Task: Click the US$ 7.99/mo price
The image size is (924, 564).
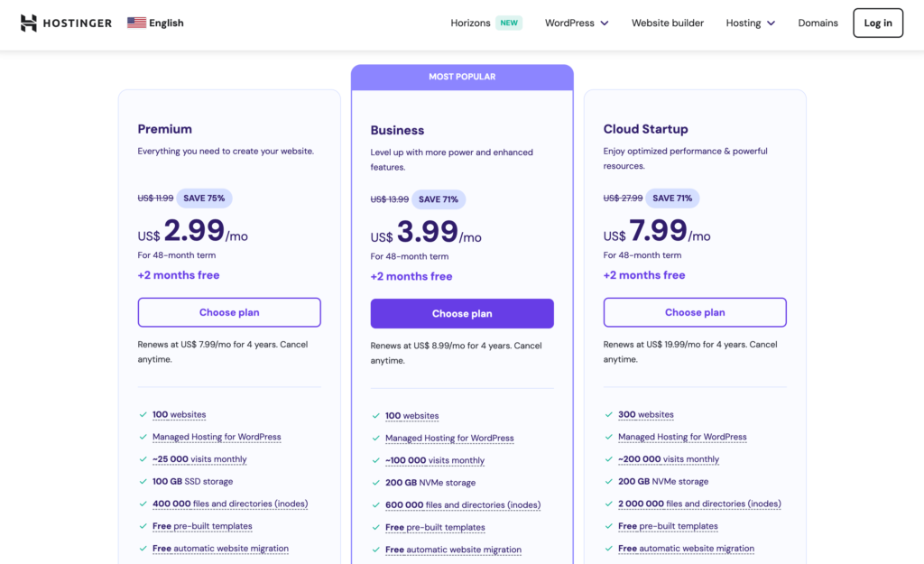Action: coord(657,230)
